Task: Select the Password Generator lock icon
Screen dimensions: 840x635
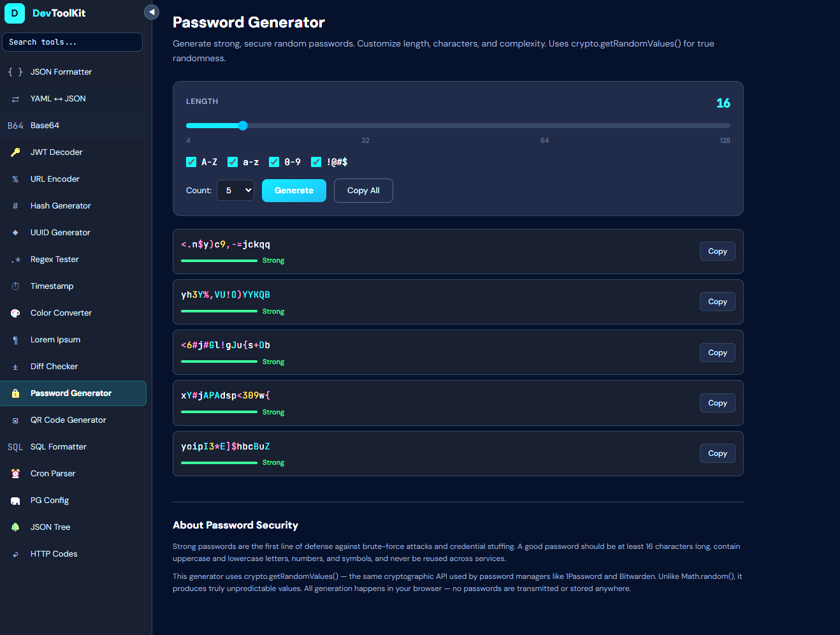Action: tap(15, 393)
